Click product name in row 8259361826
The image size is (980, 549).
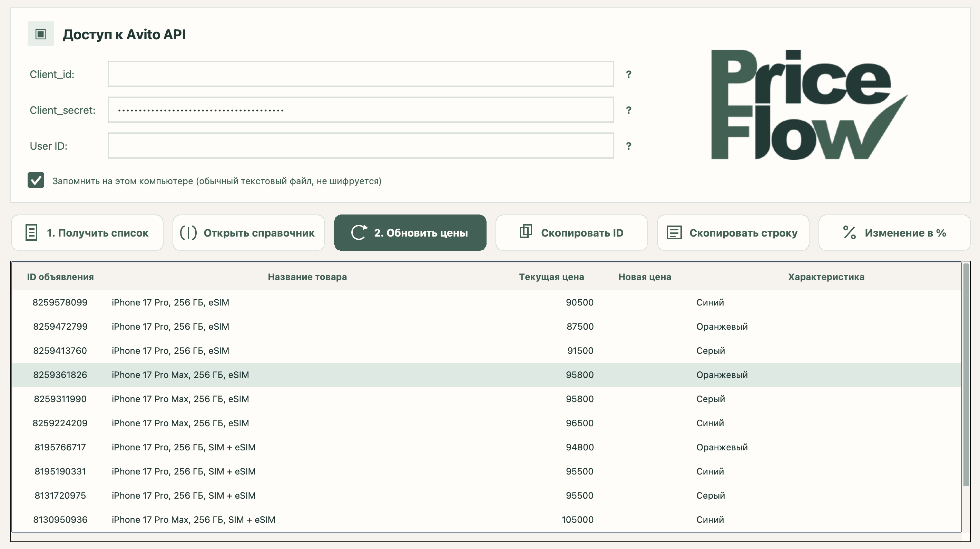(180, 375)
